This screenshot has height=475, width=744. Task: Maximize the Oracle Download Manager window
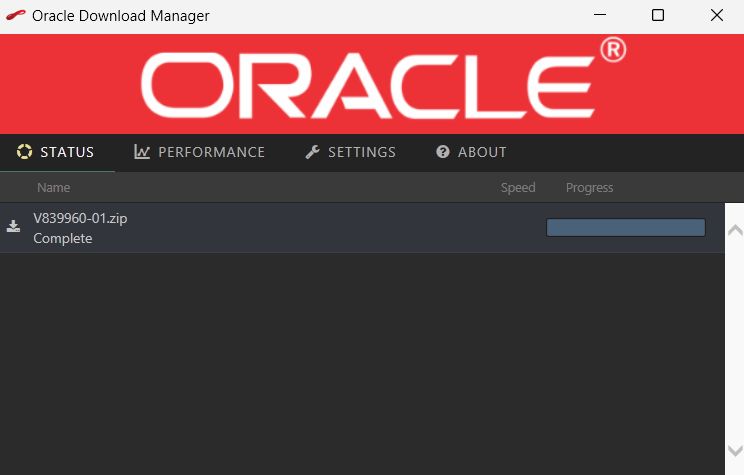(658, 15)
